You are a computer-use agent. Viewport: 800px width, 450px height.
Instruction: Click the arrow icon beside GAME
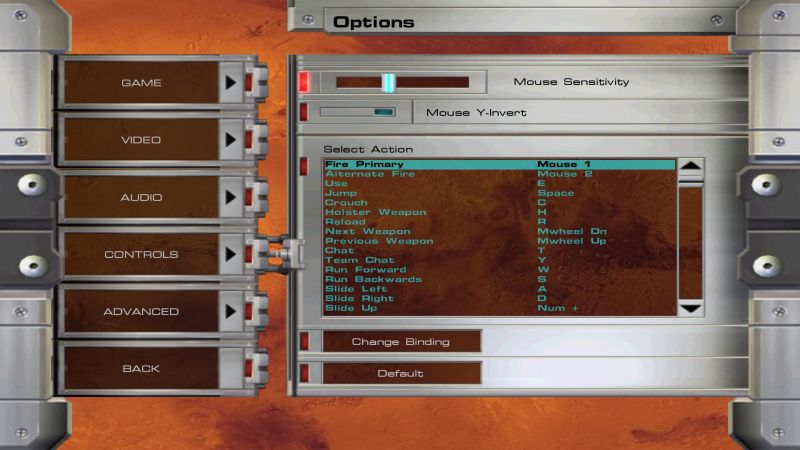(x=231, y=83)
